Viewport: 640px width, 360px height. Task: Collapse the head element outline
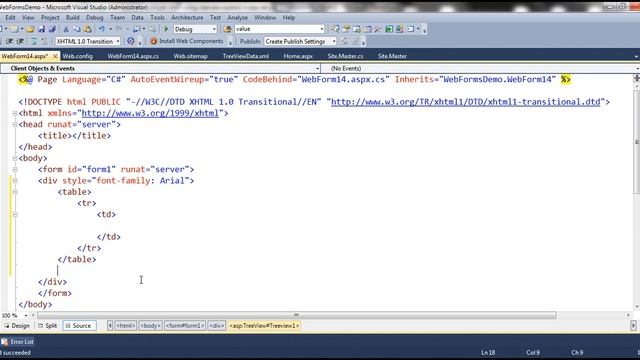[15, 124]
